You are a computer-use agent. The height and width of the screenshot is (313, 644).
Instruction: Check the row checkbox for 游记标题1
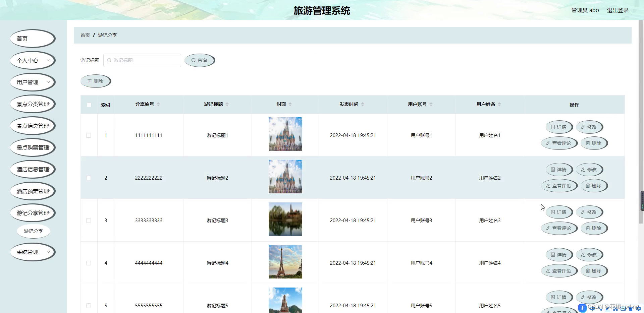(89, 135)
